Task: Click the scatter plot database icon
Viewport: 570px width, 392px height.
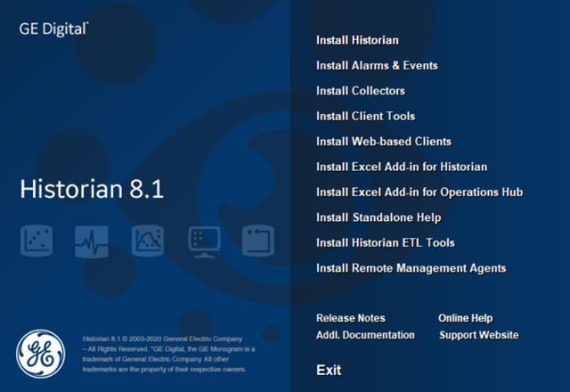Action: click(37, 241)
